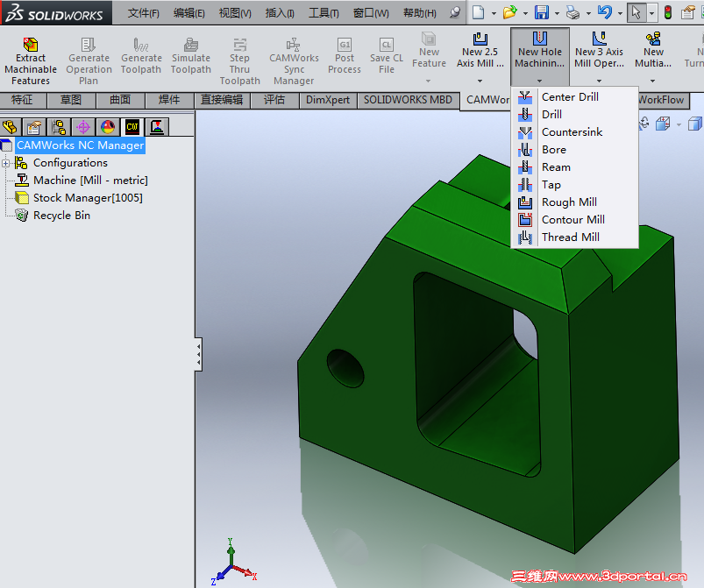Switch to 特征 tab

(22, 100)
